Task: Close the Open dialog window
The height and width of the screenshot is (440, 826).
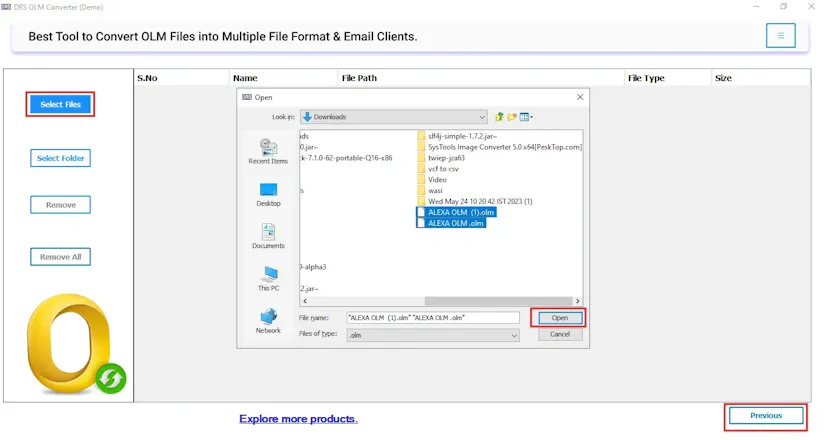Action: click(580, 97)
